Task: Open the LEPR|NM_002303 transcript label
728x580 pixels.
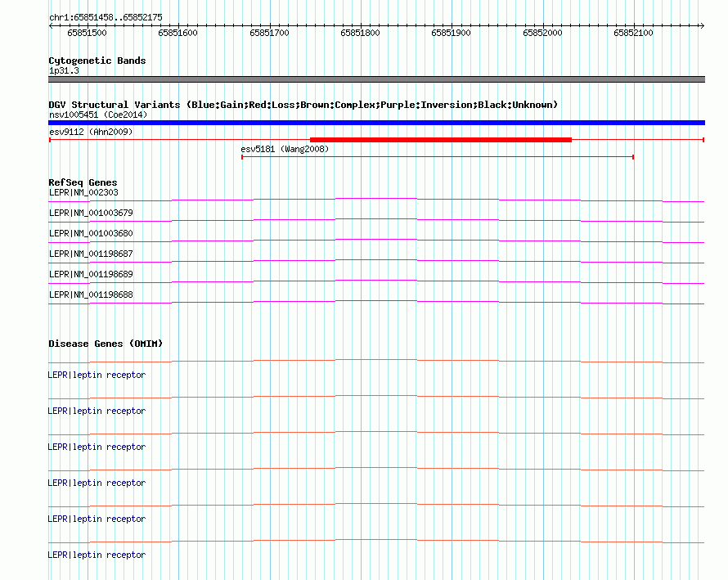Action: tap(83, 192)
